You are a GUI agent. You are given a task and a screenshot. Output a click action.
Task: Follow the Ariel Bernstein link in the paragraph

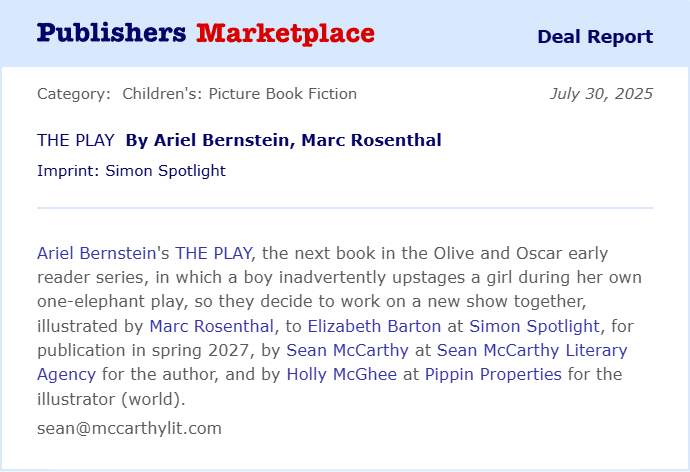96,253
